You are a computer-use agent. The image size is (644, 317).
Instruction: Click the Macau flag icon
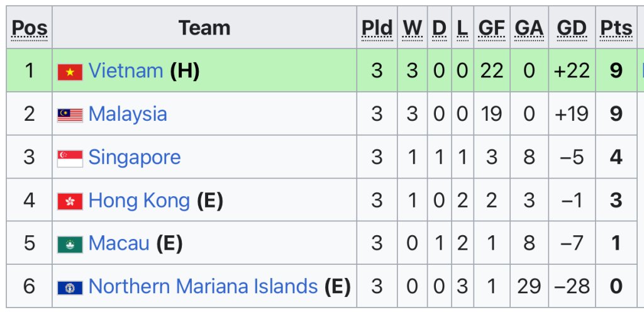pyautogui.click(x=70, y=244)
